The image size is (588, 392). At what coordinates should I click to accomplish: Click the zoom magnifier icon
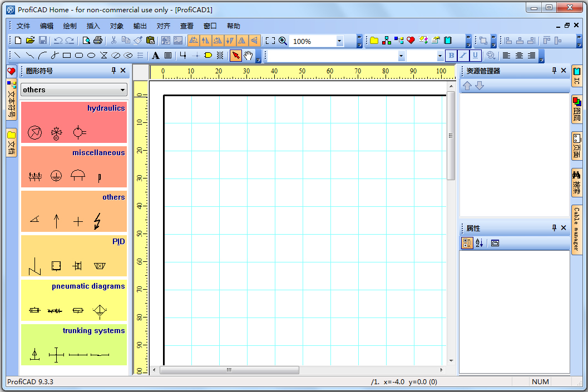pos(283,41)
